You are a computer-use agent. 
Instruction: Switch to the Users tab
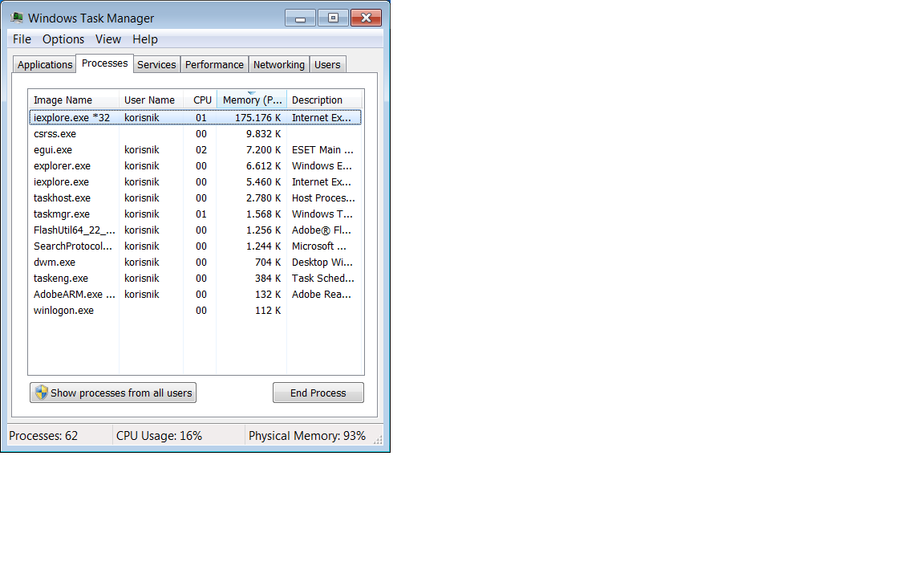click(x=327, y=65)
